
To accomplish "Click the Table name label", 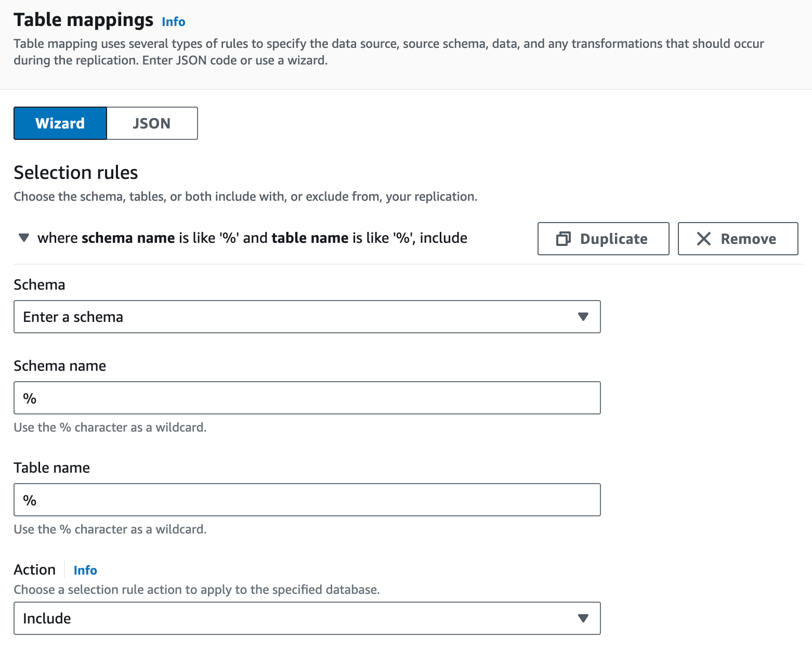I will coord(51,468).
